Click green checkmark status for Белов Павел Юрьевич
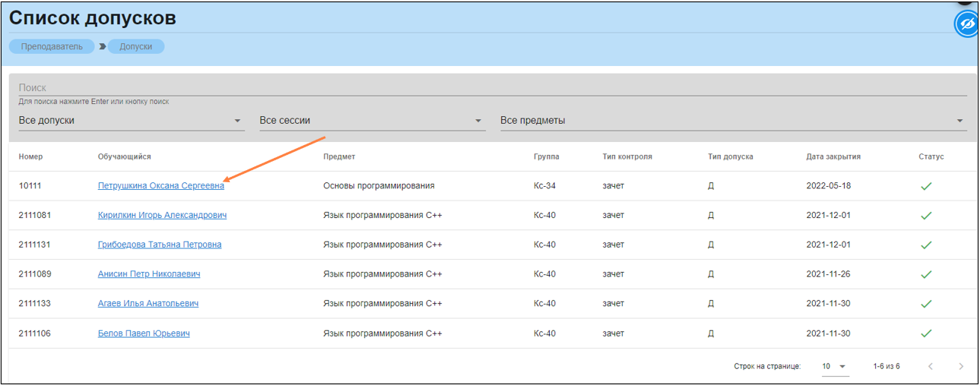This screenshot has width=980, height=385. (926, 333)
